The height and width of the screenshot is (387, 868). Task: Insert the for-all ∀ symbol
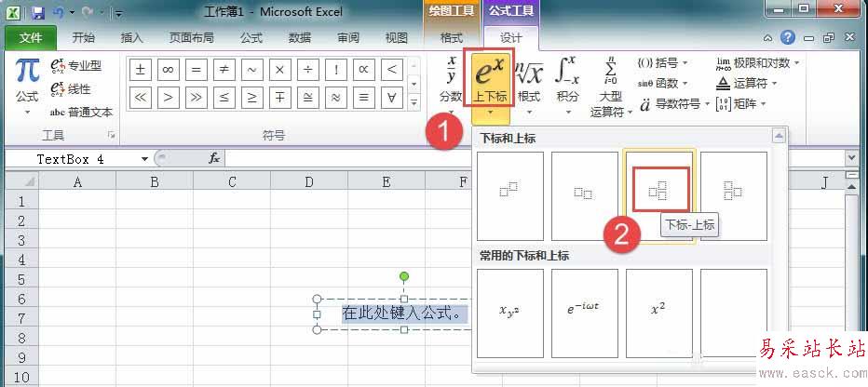pos(392,98)
